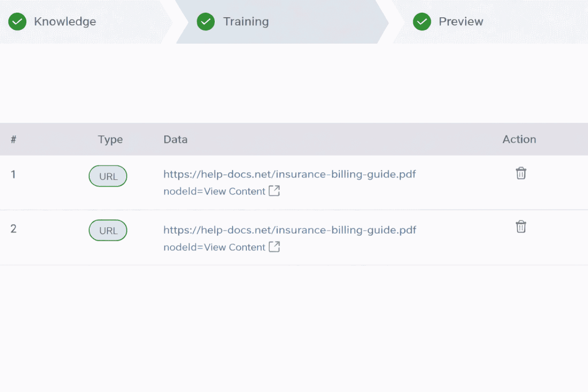Click the green checkmark beside Preview
588x392 pixels.
coord(422,22)
